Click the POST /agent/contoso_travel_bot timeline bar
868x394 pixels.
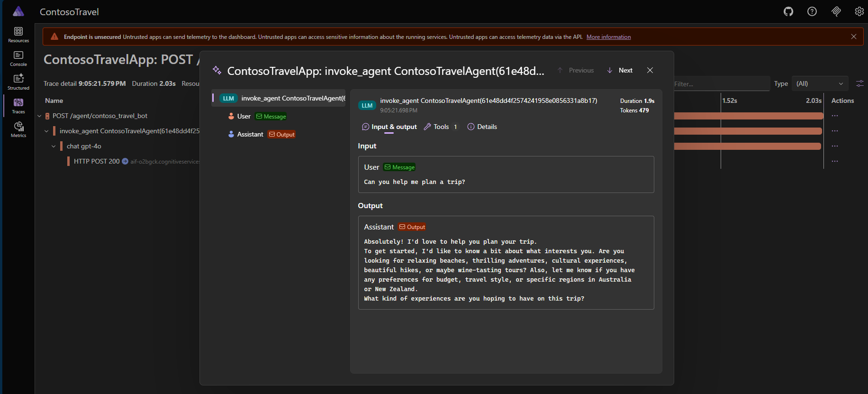pos(749,116)
